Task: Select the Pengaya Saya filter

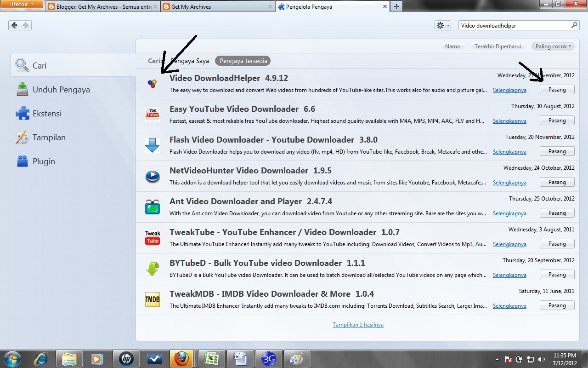Action: point(189,61)
